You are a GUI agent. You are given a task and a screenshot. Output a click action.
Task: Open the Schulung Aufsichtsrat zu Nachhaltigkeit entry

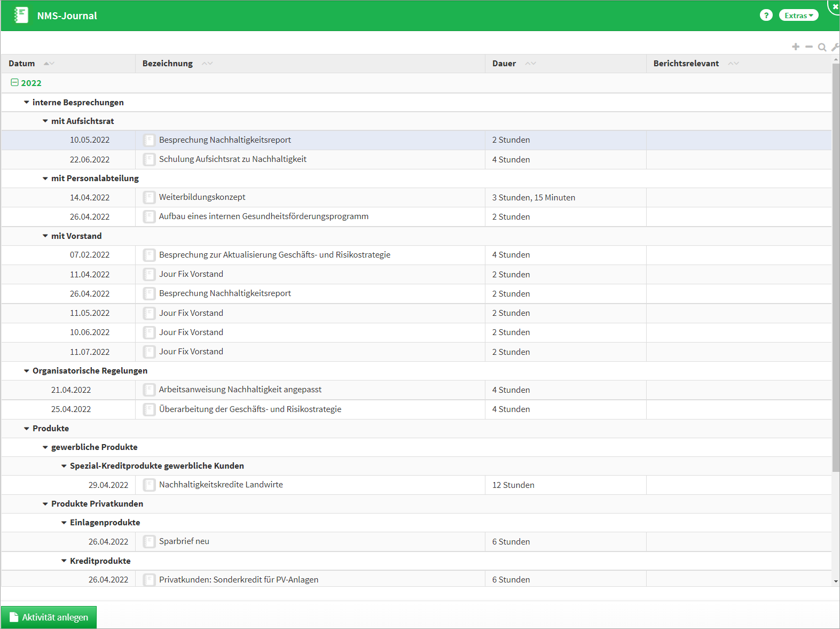(x=232, y=159)
